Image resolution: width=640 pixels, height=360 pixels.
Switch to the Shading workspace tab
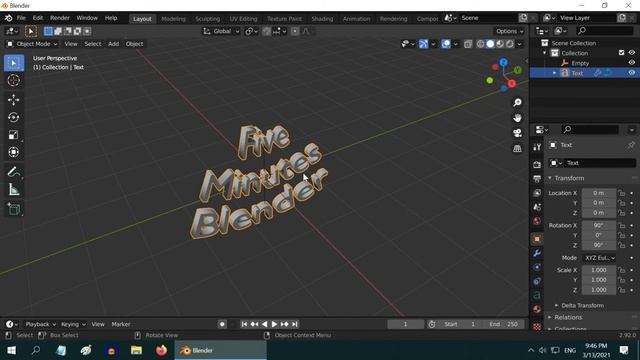pyautogui.click(x=322, y=19)
